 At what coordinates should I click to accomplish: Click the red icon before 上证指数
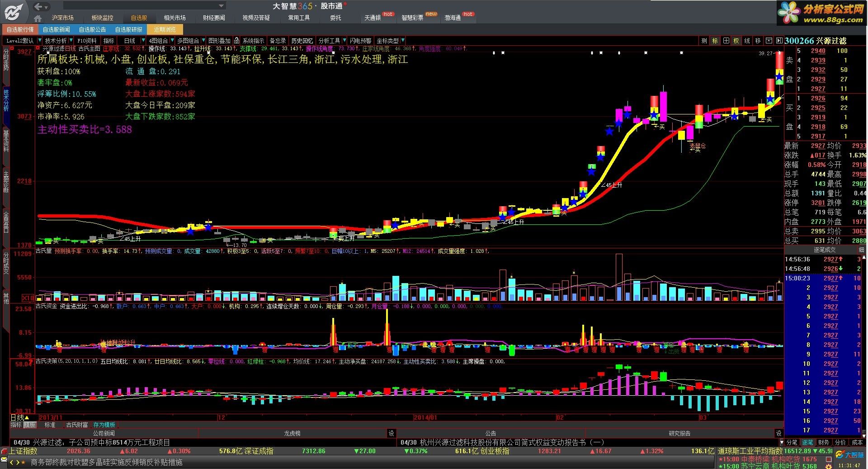pyautogui.click(x=4, y=451)
